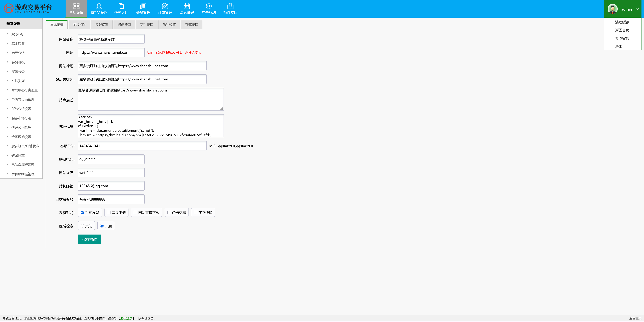The width and height of the screenshot is (644, 322).
Task: Open 资讯分类 in the sidebar
Action: click(18, 71)
